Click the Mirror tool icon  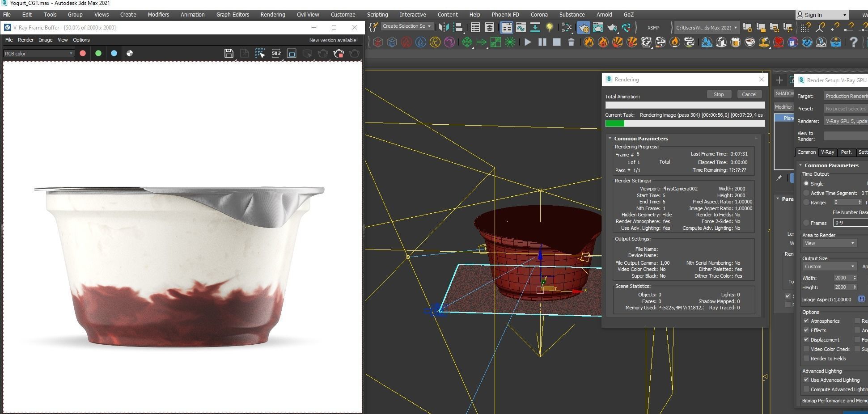[x=444, y=28]
